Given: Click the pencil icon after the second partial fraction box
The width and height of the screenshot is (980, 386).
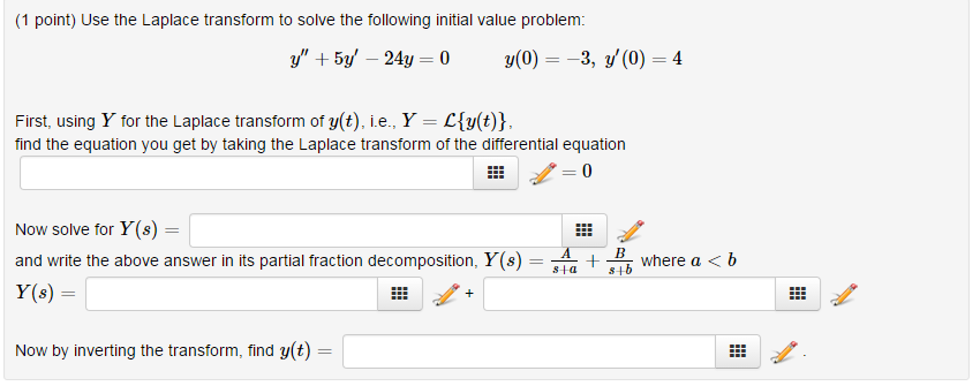Looking at the screenshot, I should (844, 294).
